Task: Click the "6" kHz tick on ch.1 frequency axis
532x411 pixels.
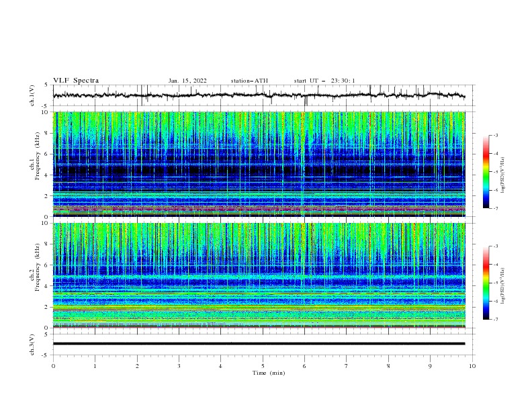Action: pyautogui.click(x=47, y=154)
